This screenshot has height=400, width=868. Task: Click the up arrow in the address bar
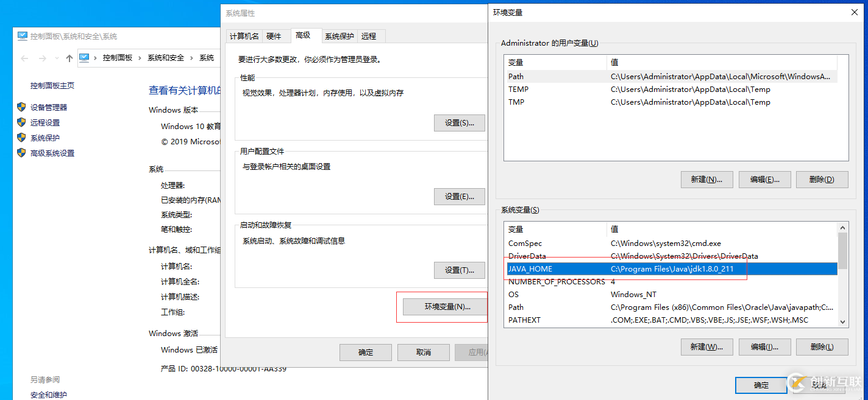69,58
